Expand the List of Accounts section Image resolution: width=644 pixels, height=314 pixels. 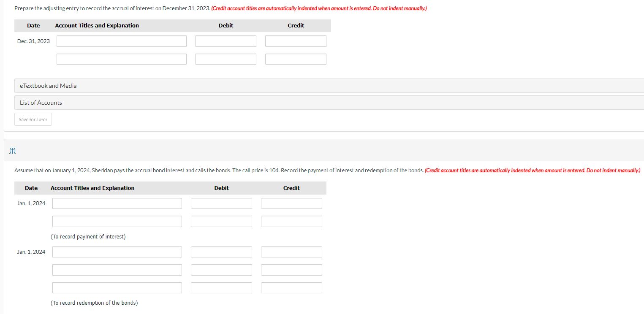[40, 102]
